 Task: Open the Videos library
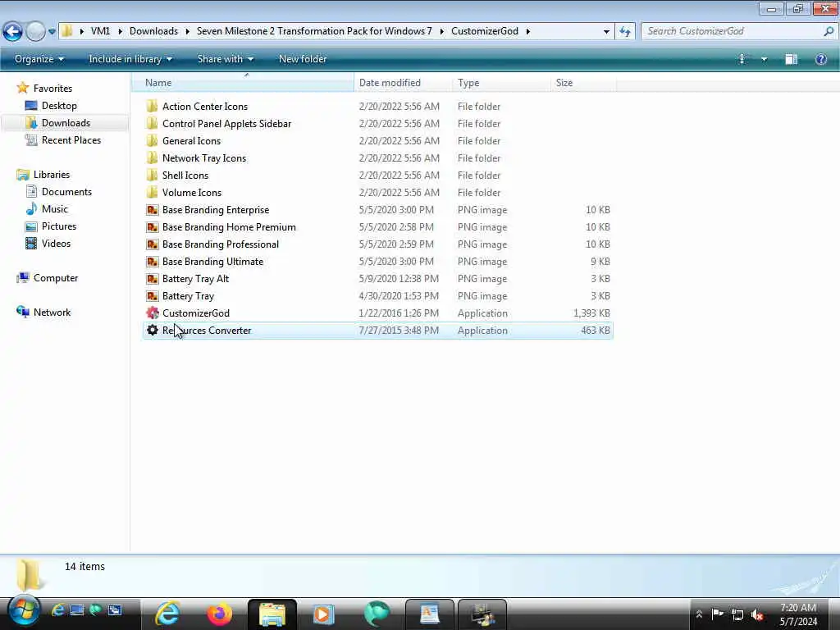pyautogui.click(x=57, y=243)
